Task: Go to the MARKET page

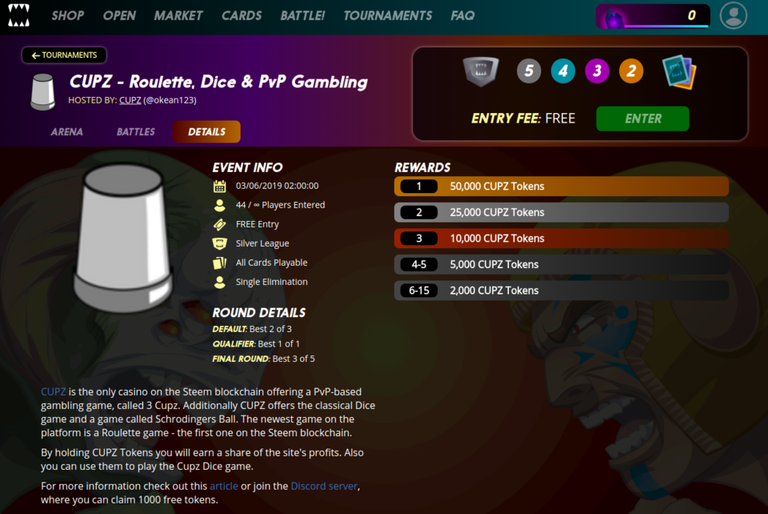Action: (x=178, y=16)
